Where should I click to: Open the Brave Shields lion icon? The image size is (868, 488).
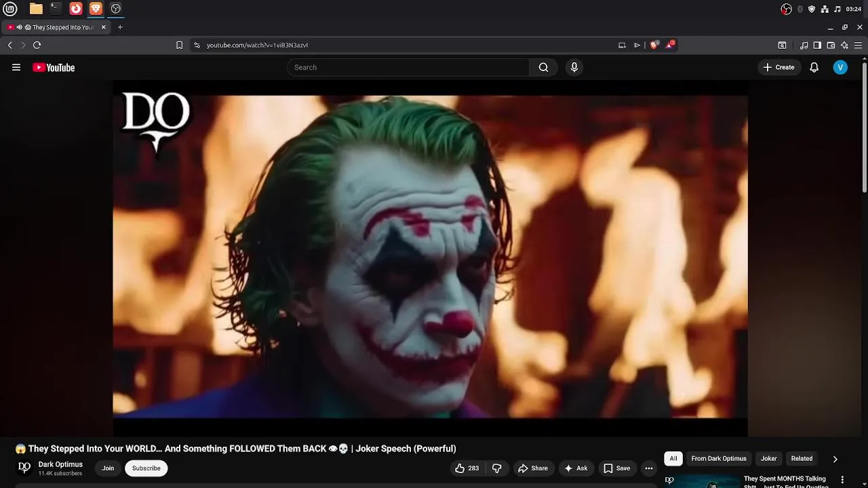pos(654,45)
